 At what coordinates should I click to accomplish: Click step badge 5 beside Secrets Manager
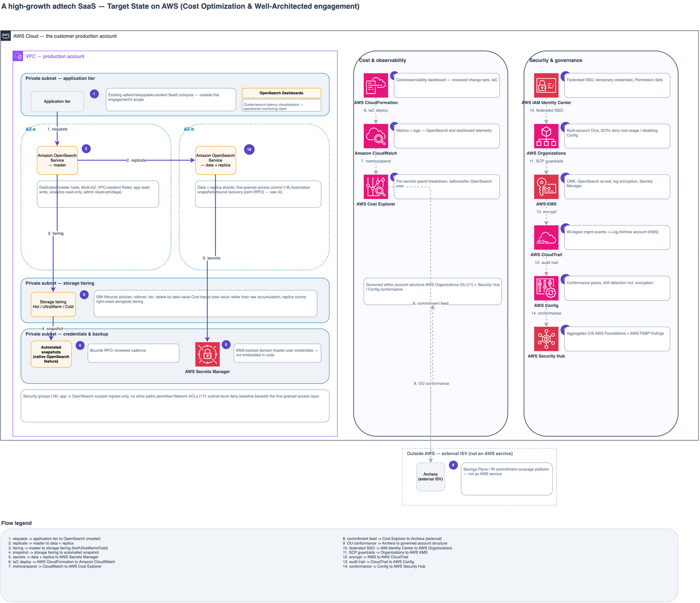click(226, 345)
